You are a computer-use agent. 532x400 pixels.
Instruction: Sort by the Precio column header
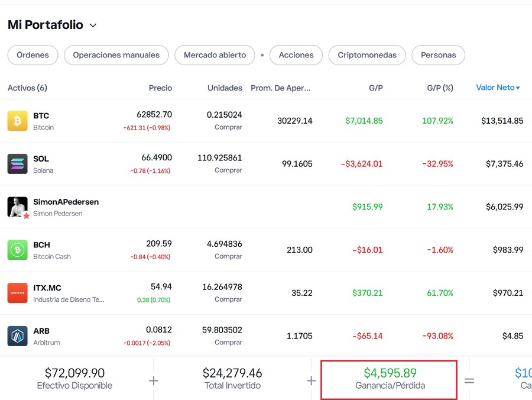(160, 88)
